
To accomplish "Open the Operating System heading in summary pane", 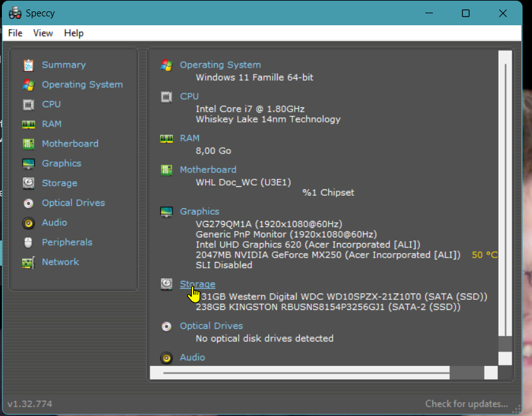I will (x=220, y=64).
